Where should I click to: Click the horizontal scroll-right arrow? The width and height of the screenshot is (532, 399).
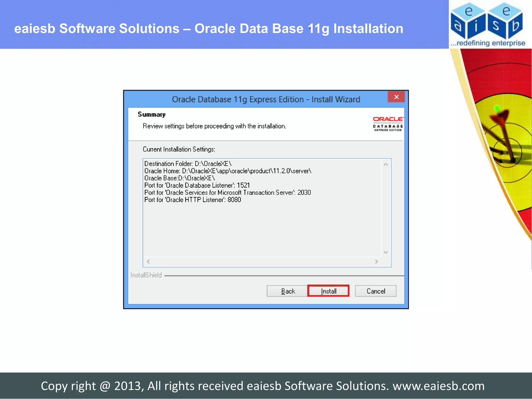point(376,261)
